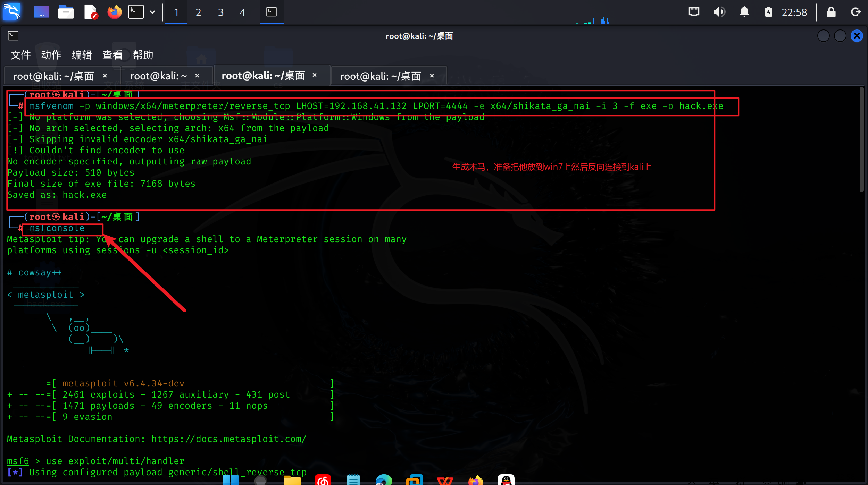The image size is (868, 485).
Task: Launch terminal emulator from the panel
Action: click(x=136, y=12)
